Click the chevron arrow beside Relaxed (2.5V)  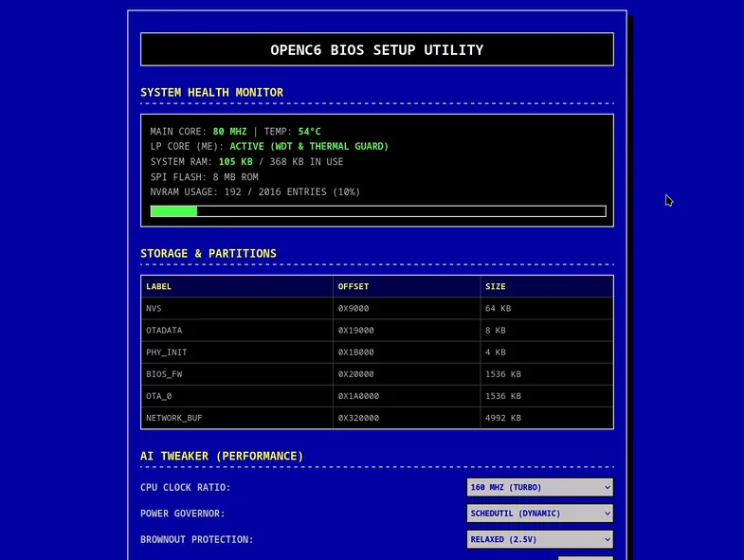tap(607, 539)
